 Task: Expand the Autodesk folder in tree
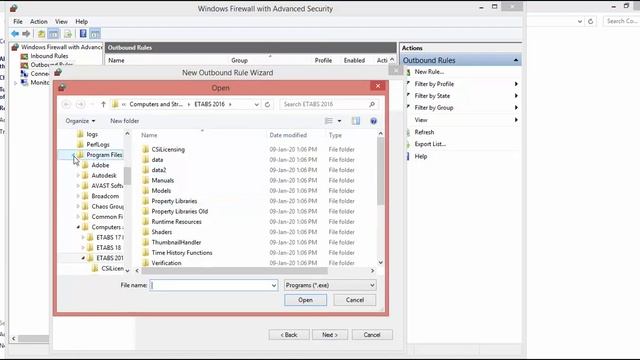click(78, 176)
